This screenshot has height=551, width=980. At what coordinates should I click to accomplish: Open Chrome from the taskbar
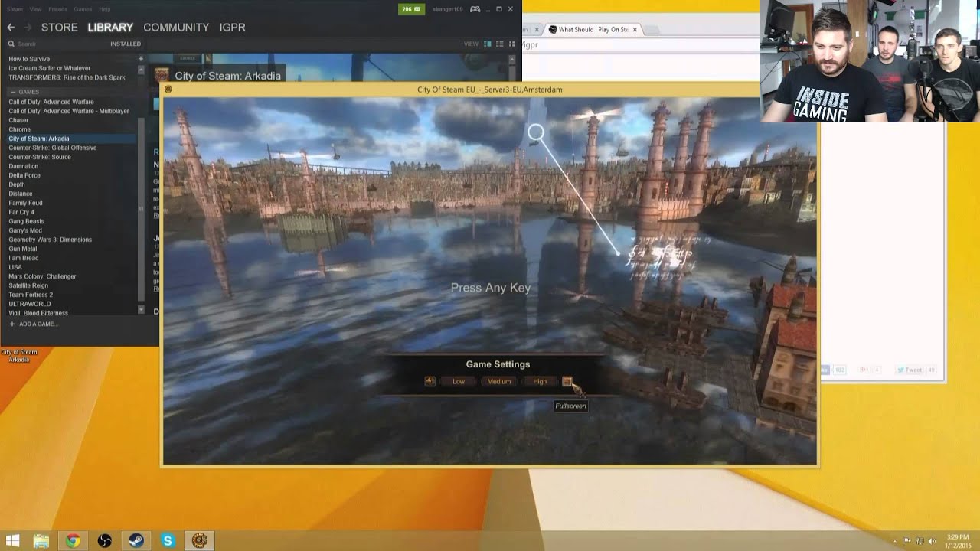(x=73, y=541)
